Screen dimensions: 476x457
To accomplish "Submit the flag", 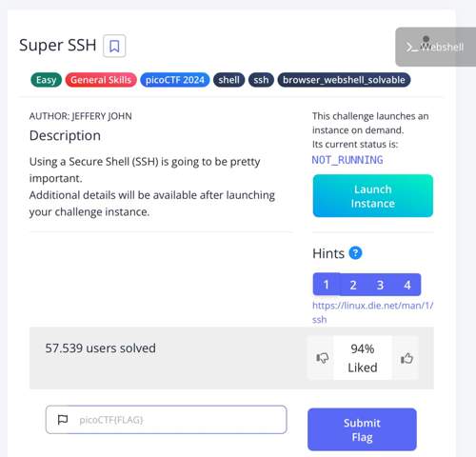I will pos(362,429).
